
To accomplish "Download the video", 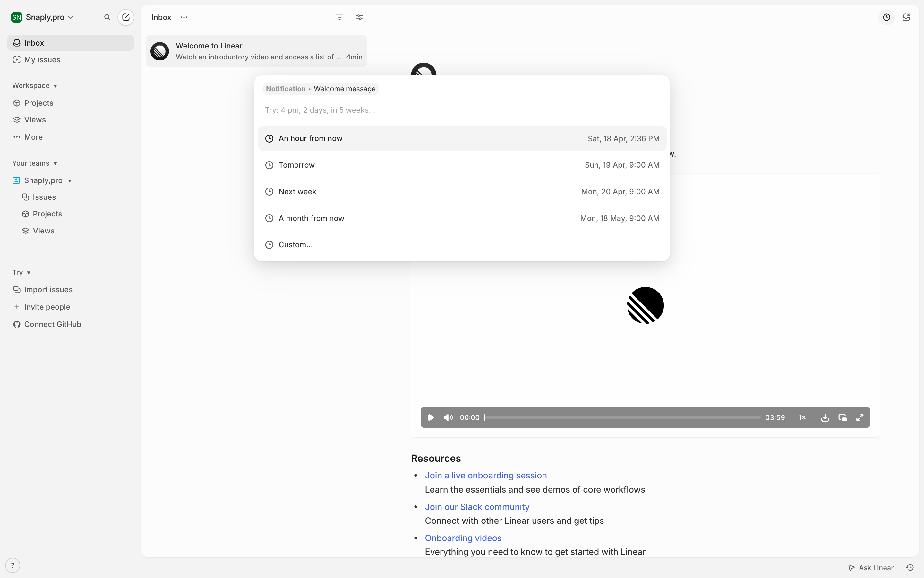I will click(825, 417).
